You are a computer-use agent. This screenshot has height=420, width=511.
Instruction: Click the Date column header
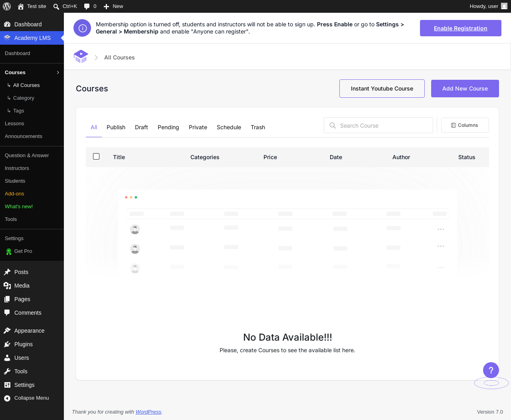point(336,157)
